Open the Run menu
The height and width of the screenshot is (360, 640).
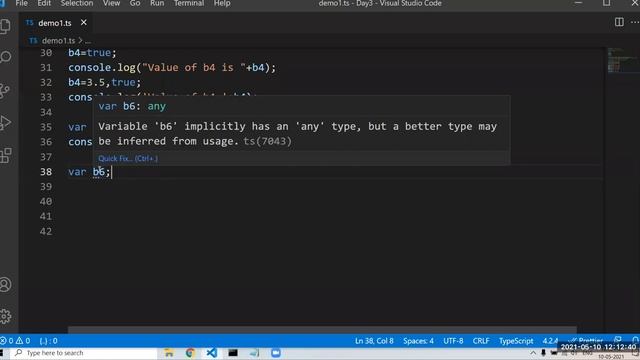[x=157, y=3]
